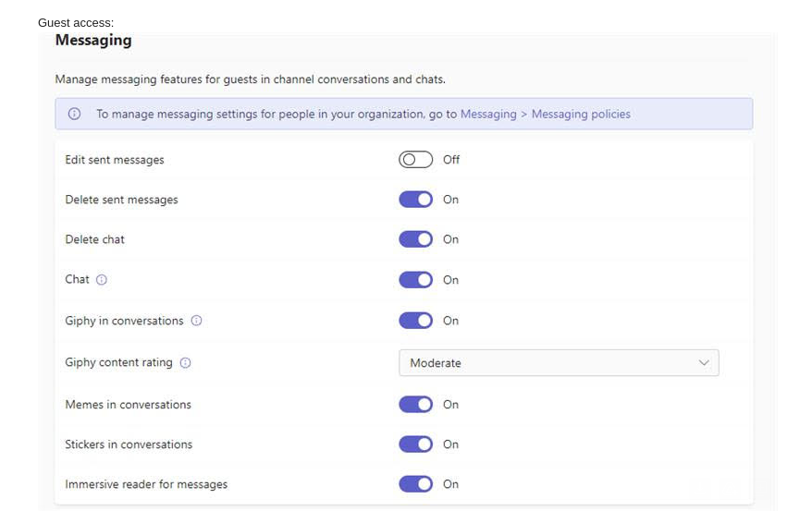
Task: Click info icon beside Giphy in conversations
Action: coord(196,321)
